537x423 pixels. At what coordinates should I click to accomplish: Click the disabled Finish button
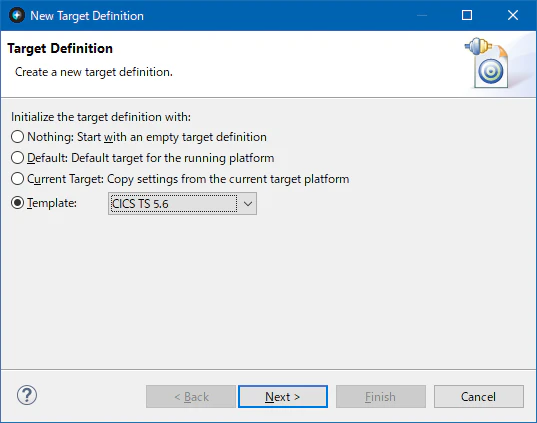(x=380, y=397)
